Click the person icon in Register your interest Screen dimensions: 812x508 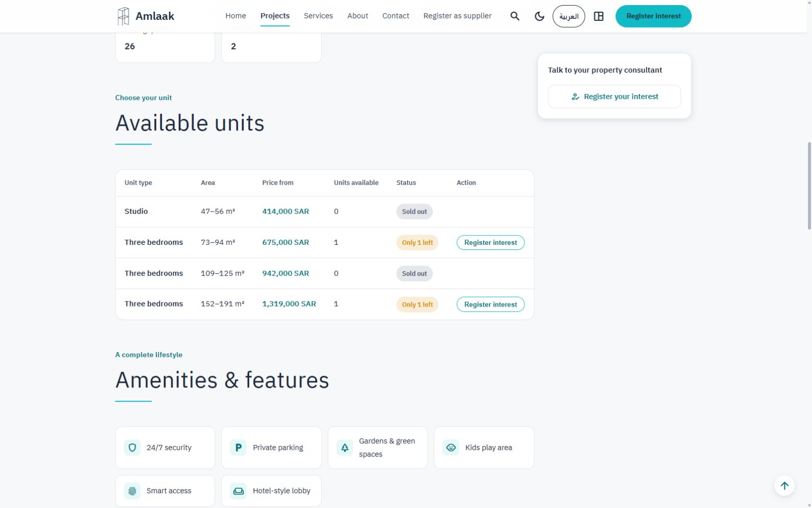(576, 97)
